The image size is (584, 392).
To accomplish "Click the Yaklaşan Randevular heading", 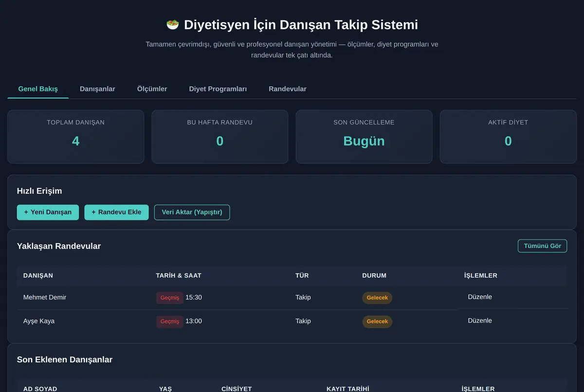I will coord(59,246).
